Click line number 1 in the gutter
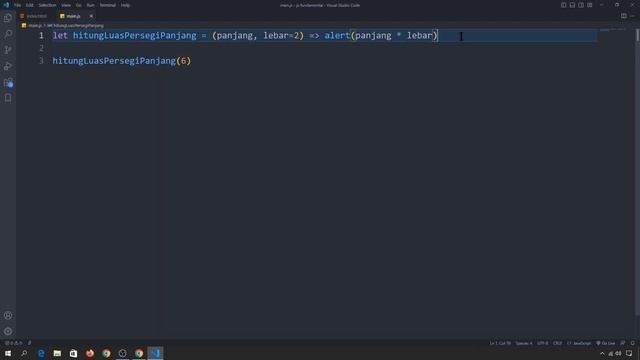640x360 pixels. click(x=41, y=36)
